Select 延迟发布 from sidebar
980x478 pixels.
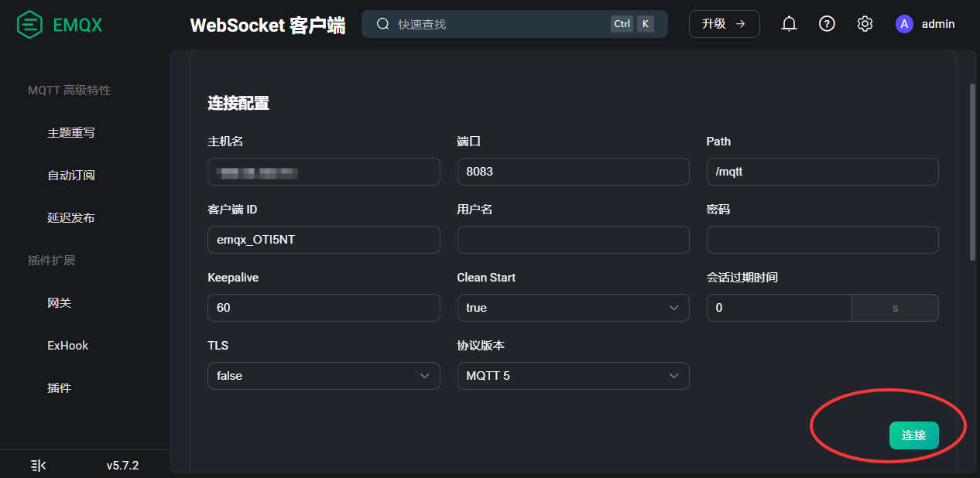71,218
